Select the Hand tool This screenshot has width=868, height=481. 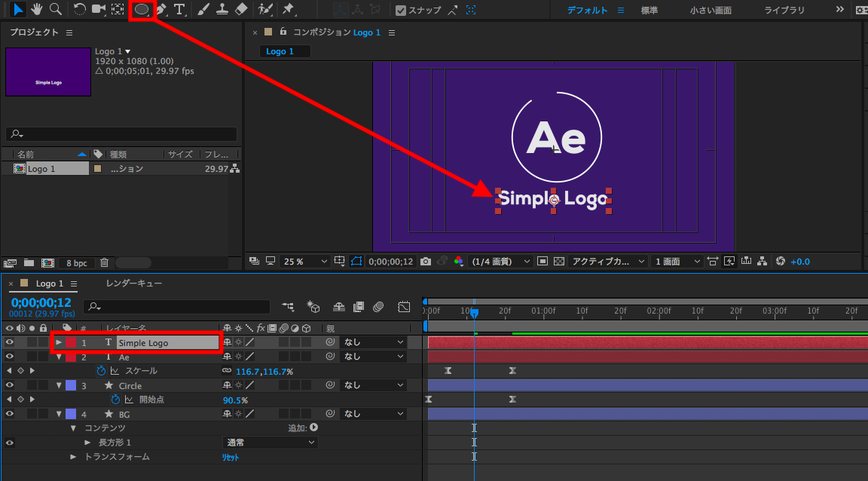[37, 9]
